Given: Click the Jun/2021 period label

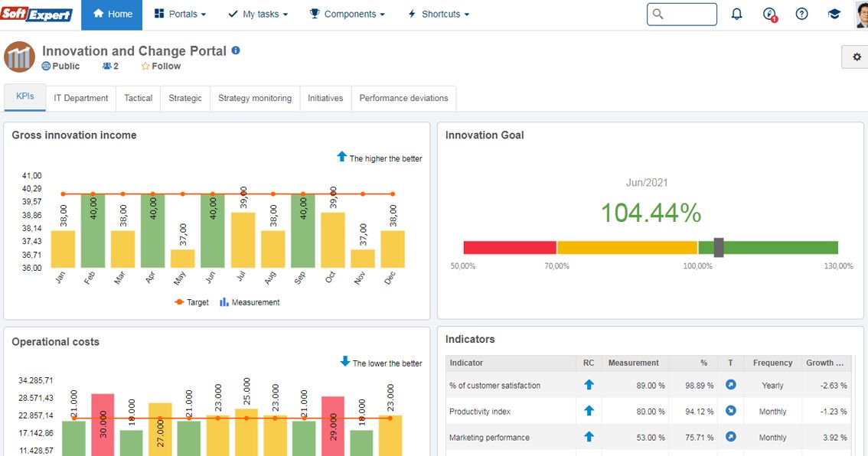Looking at the screenshot, I should (x=647, y=183).
